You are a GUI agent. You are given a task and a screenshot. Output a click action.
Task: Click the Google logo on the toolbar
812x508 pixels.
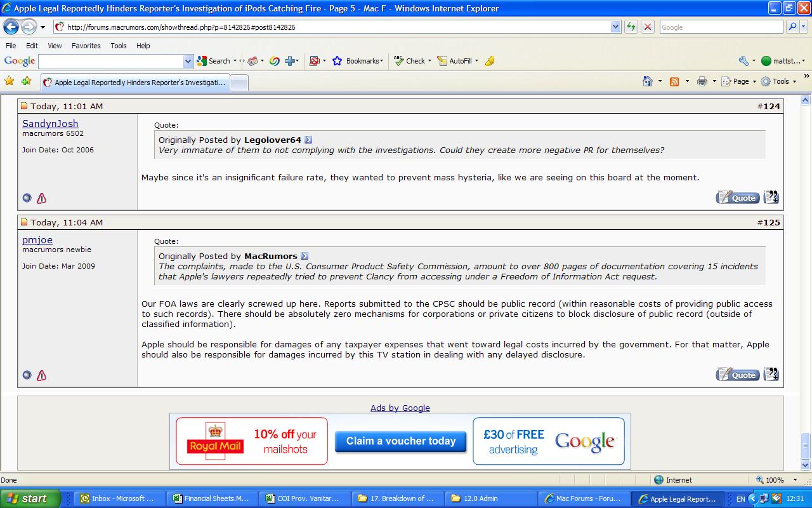(20, 61)
